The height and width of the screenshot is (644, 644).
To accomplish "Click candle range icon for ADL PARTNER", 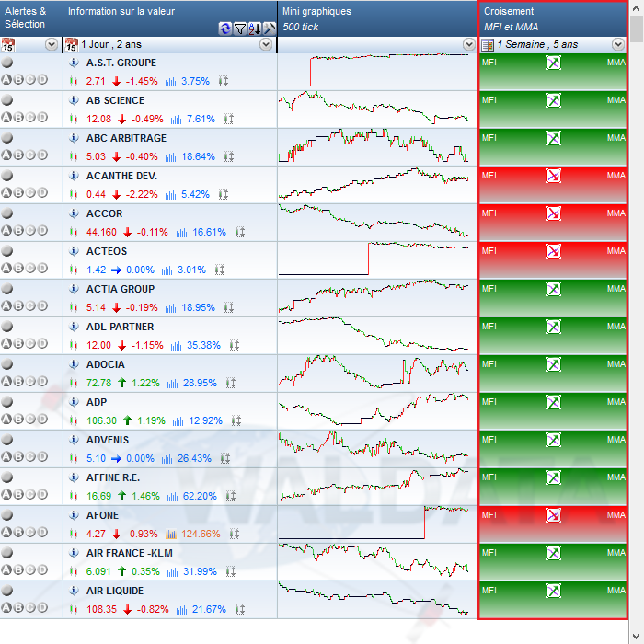I will coord(234,345).
